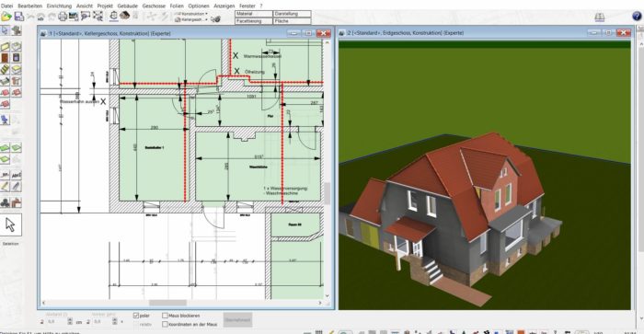The image size is (644, 334).
Task: Select the blue chair furniture icon
Action: pos(5,120)
